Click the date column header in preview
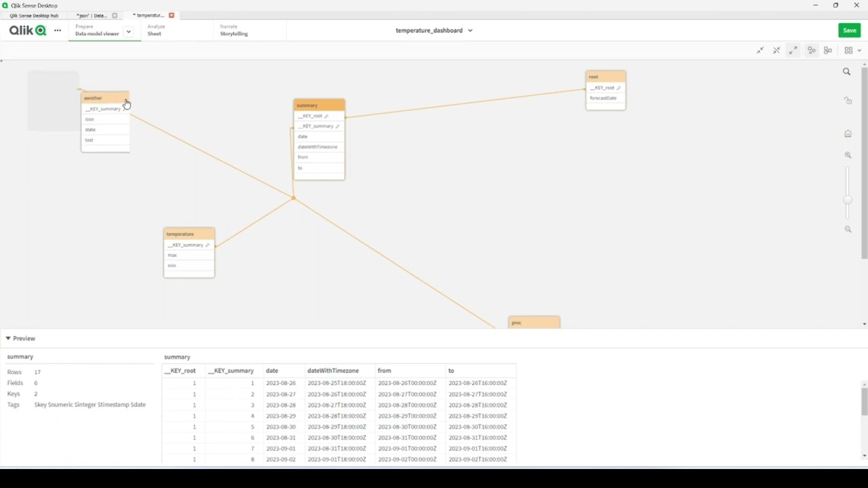Image resolution: width=868 pixels, height=488 pixels. click(272, 371)
